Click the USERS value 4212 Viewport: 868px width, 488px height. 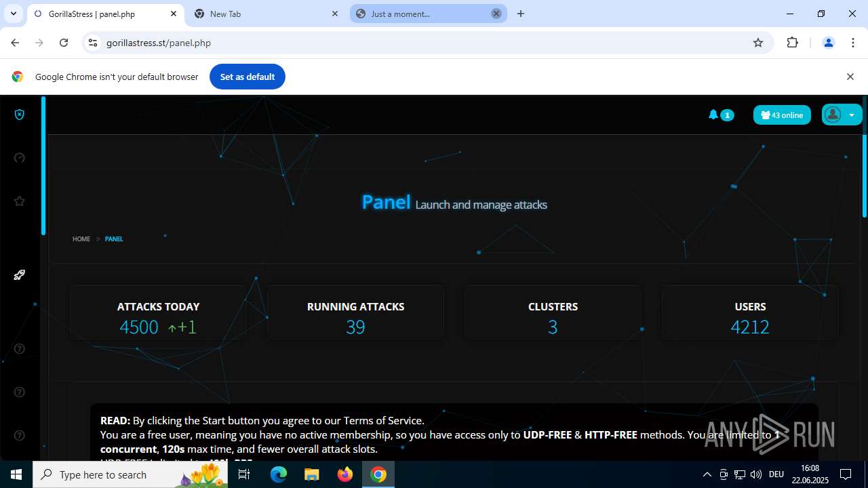[750, 327]
